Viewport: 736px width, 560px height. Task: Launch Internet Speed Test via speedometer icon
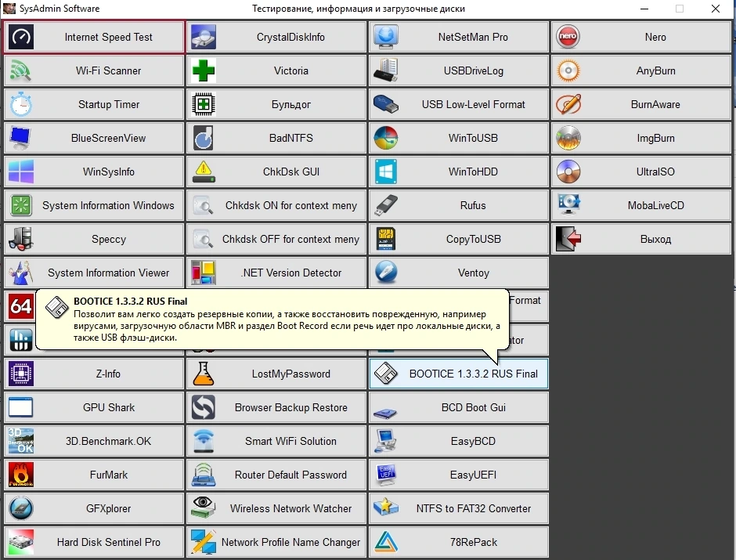point(21,37)
